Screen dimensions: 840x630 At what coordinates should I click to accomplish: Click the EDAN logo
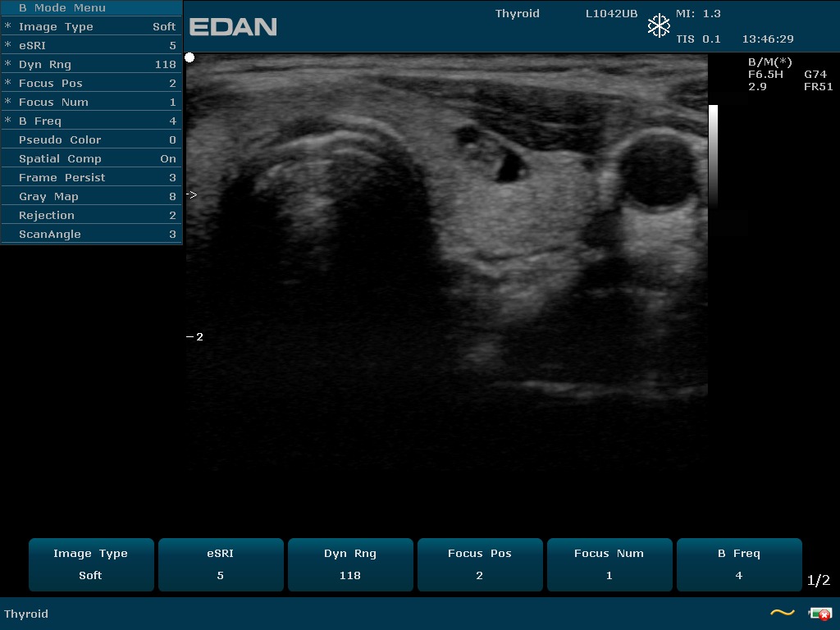(233, 27)
